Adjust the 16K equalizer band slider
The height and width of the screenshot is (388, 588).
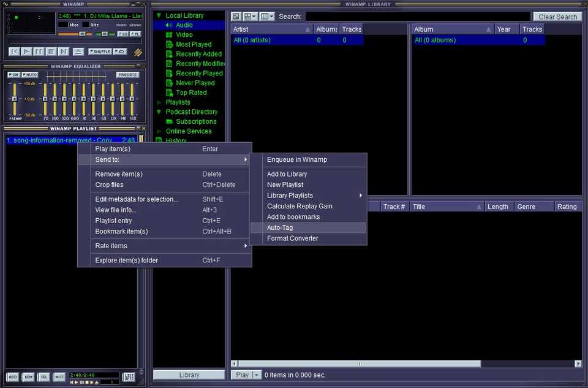point(132,99)
